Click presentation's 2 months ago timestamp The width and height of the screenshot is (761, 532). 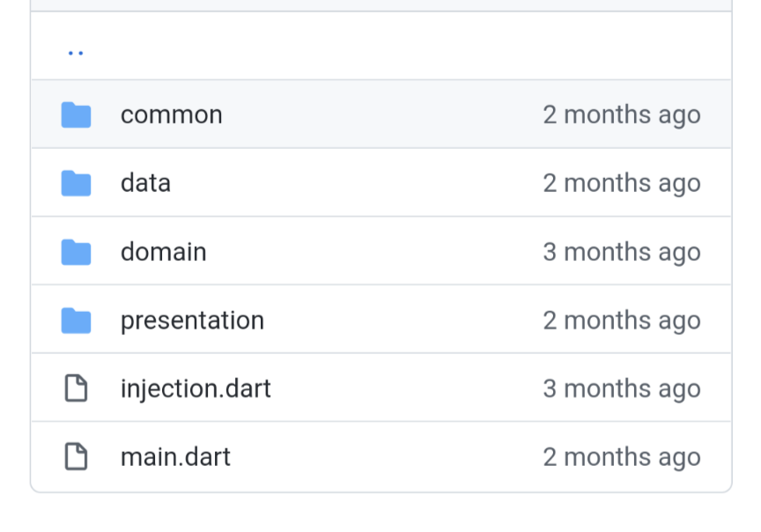point(621,321)
